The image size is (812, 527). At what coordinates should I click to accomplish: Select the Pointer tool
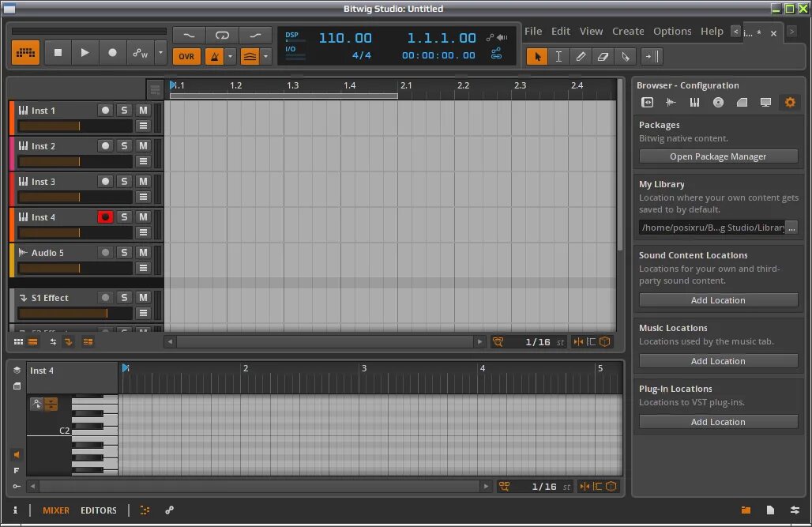click(x=537, y=56)
